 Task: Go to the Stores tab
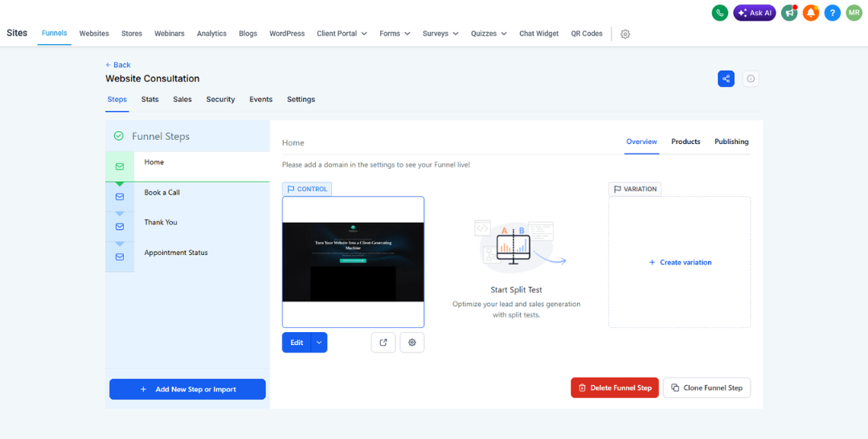132,33
